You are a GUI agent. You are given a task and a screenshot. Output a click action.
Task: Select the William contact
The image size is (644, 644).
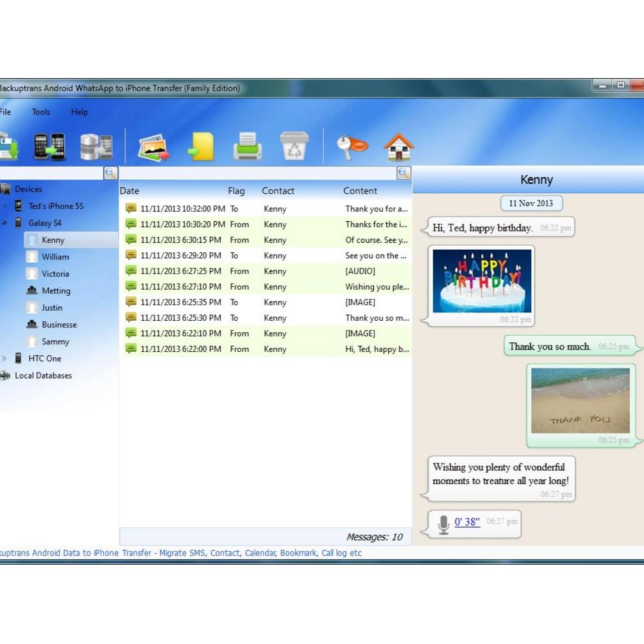(55, 256)
